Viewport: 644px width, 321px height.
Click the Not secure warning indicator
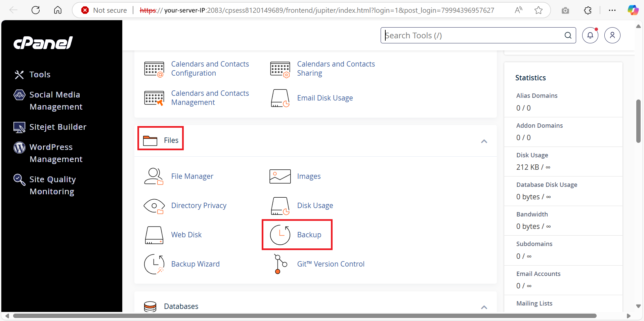pyautogui.click(x=104, y=10)
